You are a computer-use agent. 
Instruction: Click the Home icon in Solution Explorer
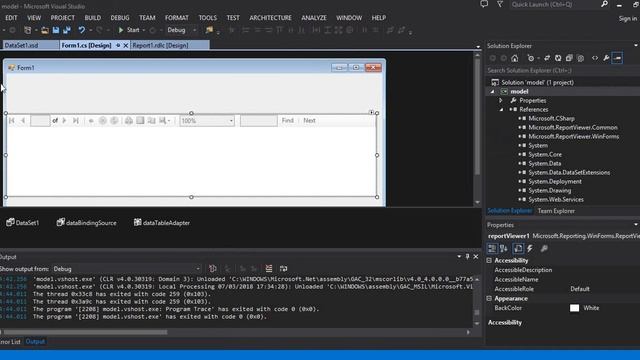515,58
